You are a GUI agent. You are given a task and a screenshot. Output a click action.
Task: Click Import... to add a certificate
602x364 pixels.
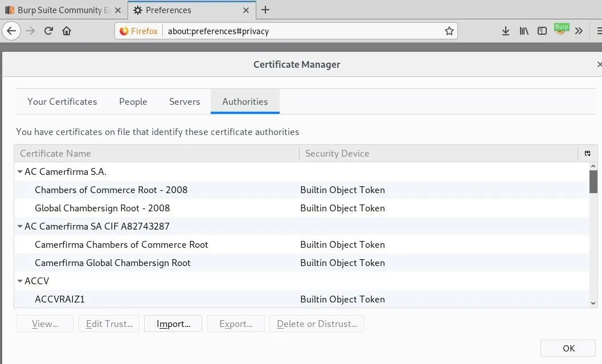click(x=173, y=324)
